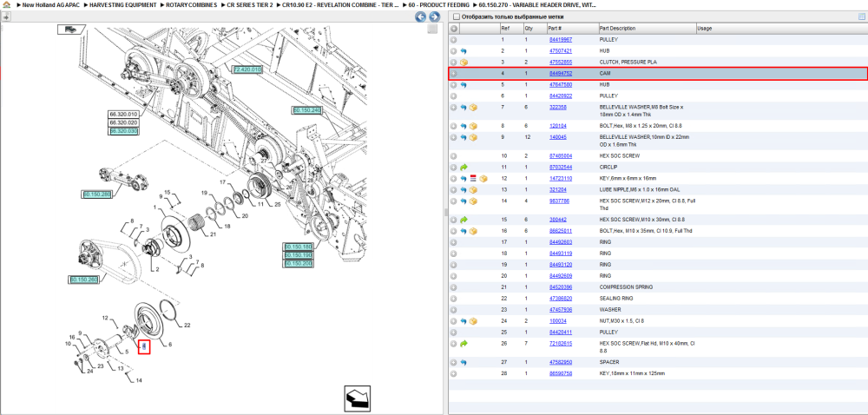
Task: Open ROTARY COMBINES breadcrumb
Action: (x=192, y=4)
